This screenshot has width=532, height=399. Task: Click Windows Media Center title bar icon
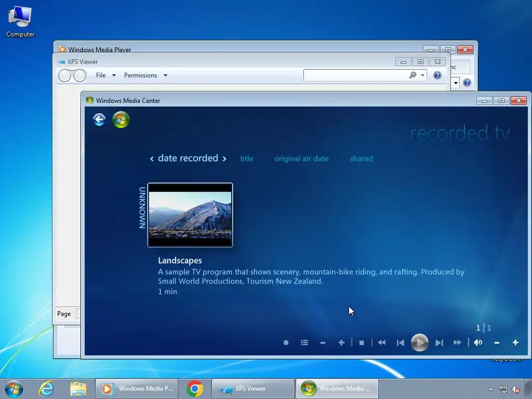(x=89, y=100)
